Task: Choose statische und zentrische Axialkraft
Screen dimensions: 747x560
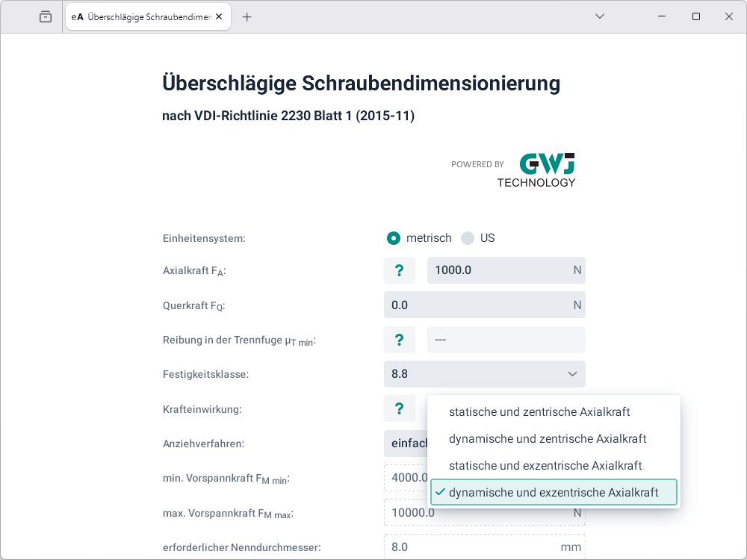Action: click(x=539, y=412)
